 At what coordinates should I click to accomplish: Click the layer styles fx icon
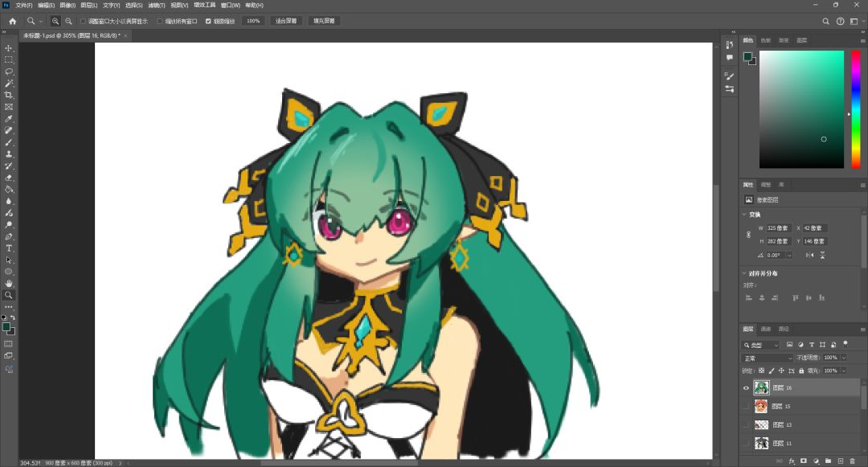pos(792,461)
